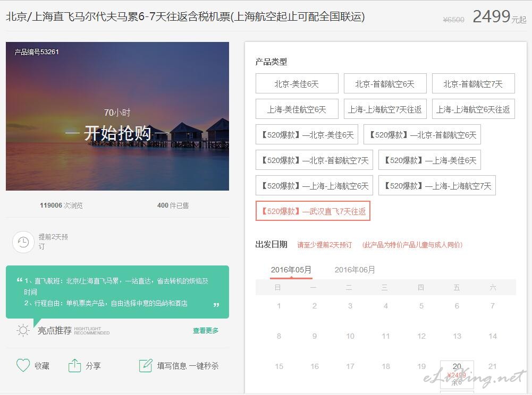
Task: Click 400 件已售 sold count
Action: click(x=173, y=205)
